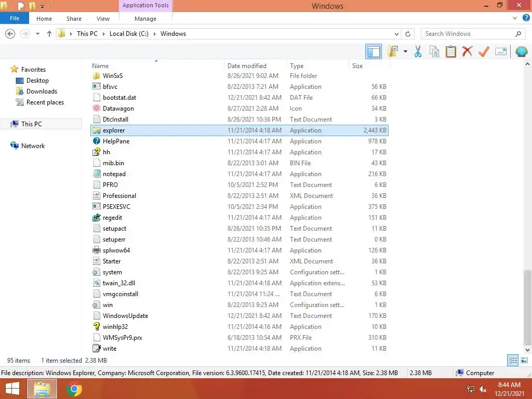
Task: Click the Copy toolbar icon
Action: tap(434, 51)
